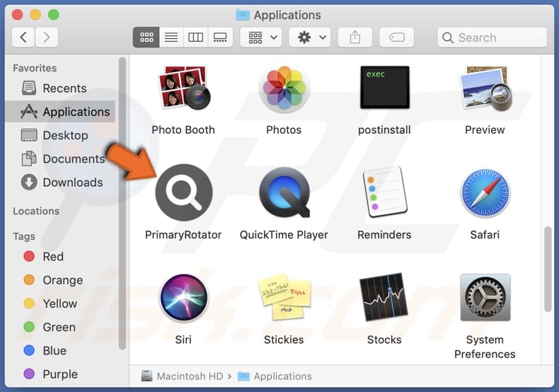Open the Action gear dropdown menu
The image size is (559, 392).
pos(310,37)
